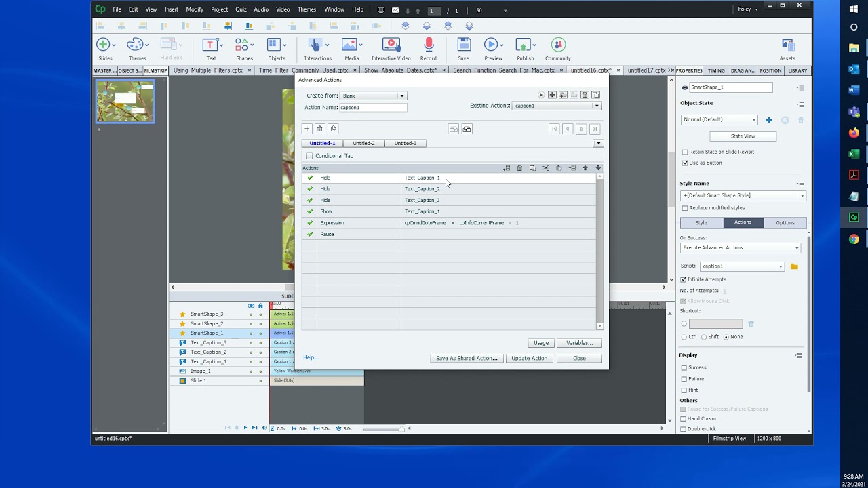Open the Script caption1 dropdown
Screen dimensions: 868x488
tap(742, 266)
